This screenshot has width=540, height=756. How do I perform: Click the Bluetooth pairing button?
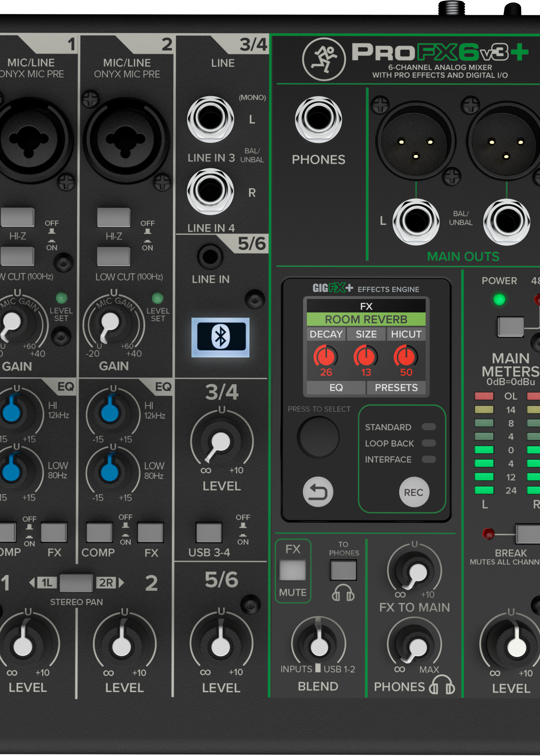pyautogui.click(x=220, y=337)
